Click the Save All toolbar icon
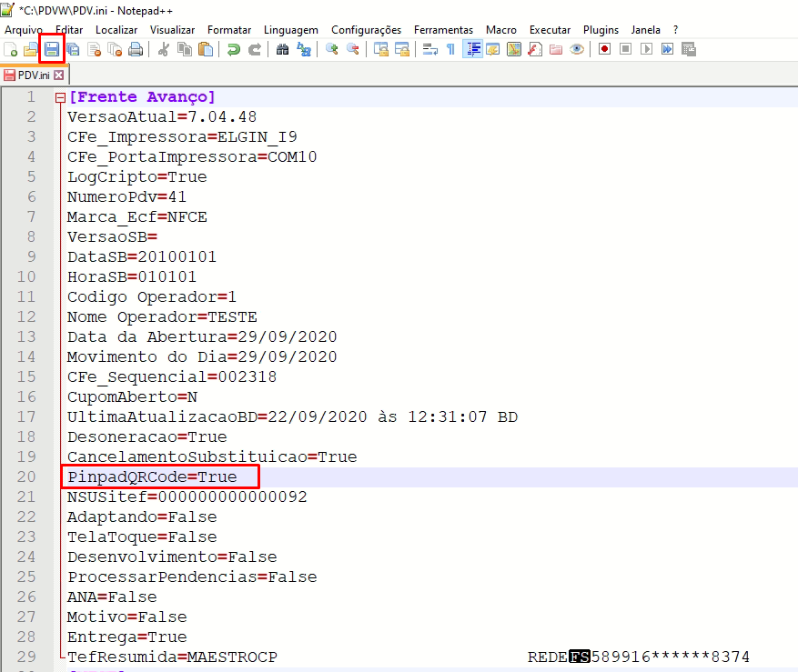798x672 pixels. pyautogui.click(x=74, y=49)
